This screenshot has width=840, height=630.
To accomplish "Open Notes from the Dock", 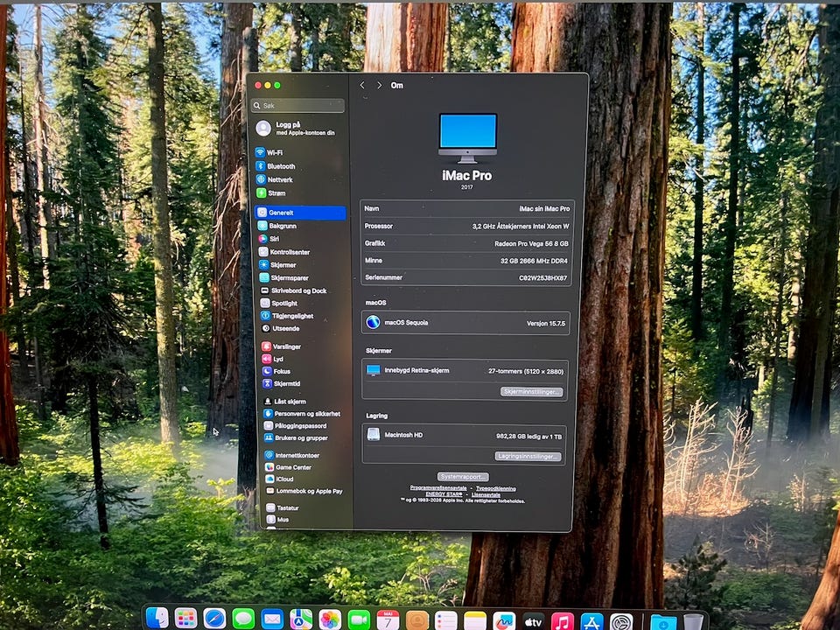I will coord(475,621).
